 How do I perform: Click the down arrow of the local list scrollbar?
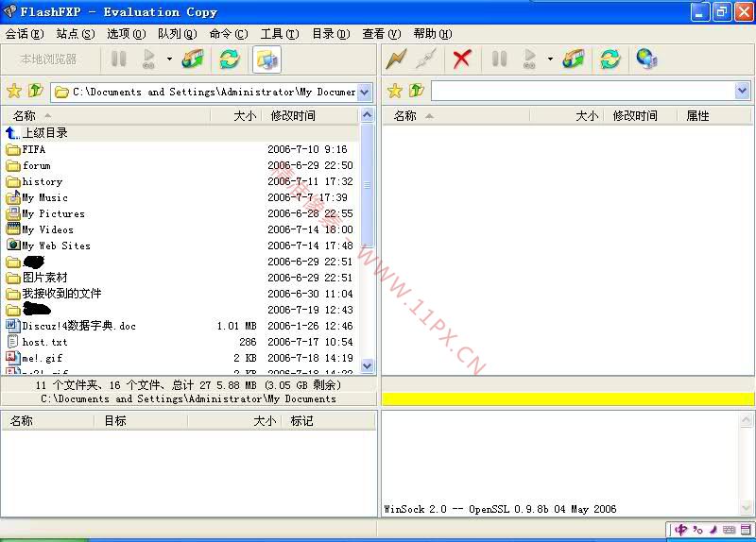(368, 366)
